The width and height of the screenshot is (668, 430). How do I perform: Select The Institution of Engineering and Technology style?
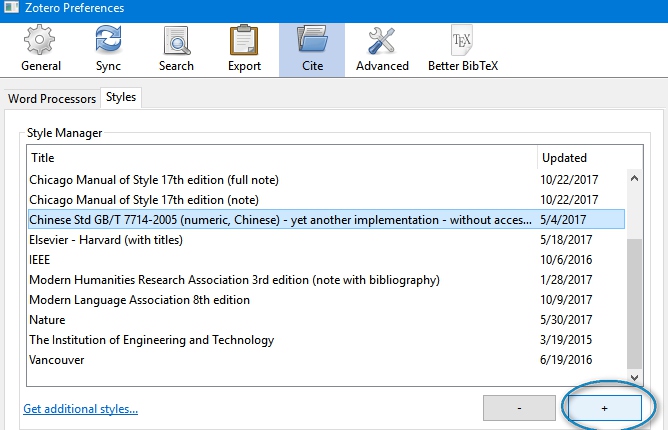point(326,340)
